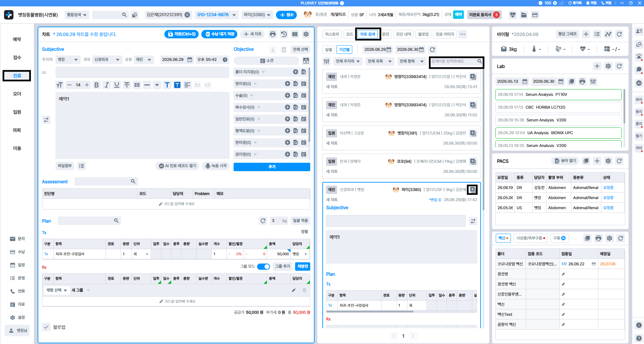The width and height of the screenshot is (644, 344).
Task: Switch to the 히스토리 tab
Action: pos(332,34)
